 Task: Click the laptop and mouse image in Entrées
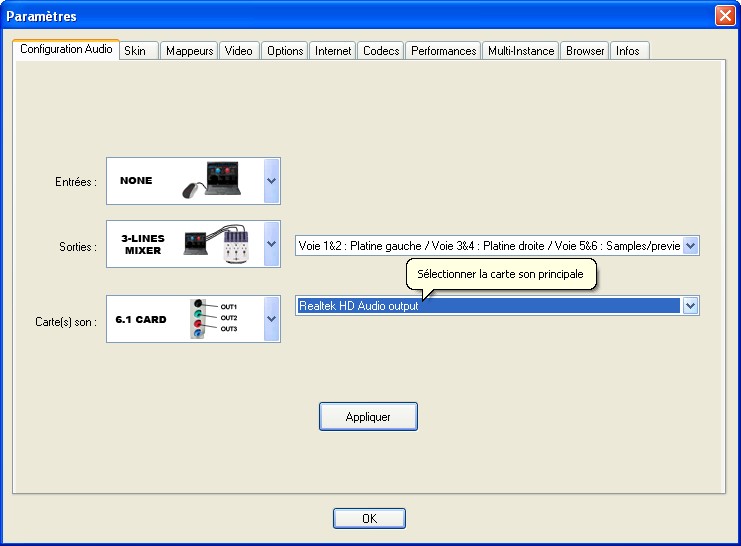tap(212, 180)
